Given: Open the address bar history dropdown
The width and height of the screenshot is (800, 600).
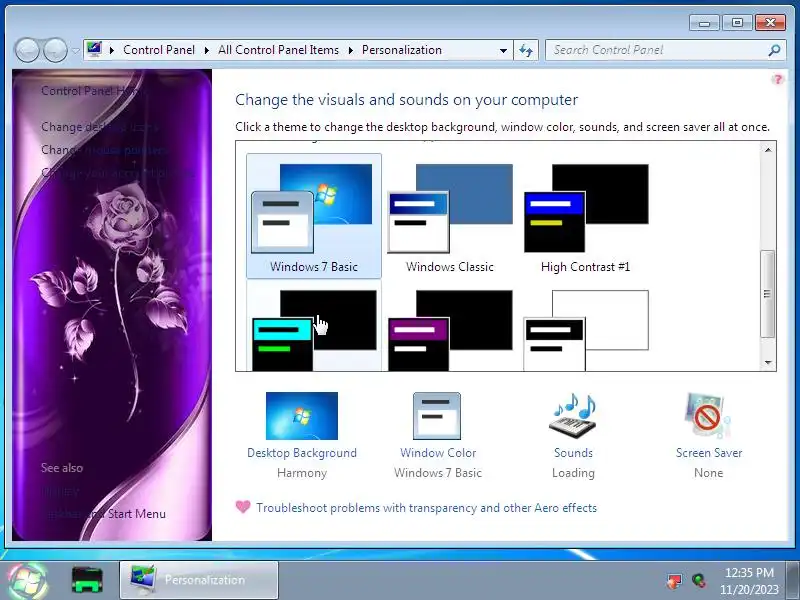Looking at the screenshot, I should (x=503, y=51).
